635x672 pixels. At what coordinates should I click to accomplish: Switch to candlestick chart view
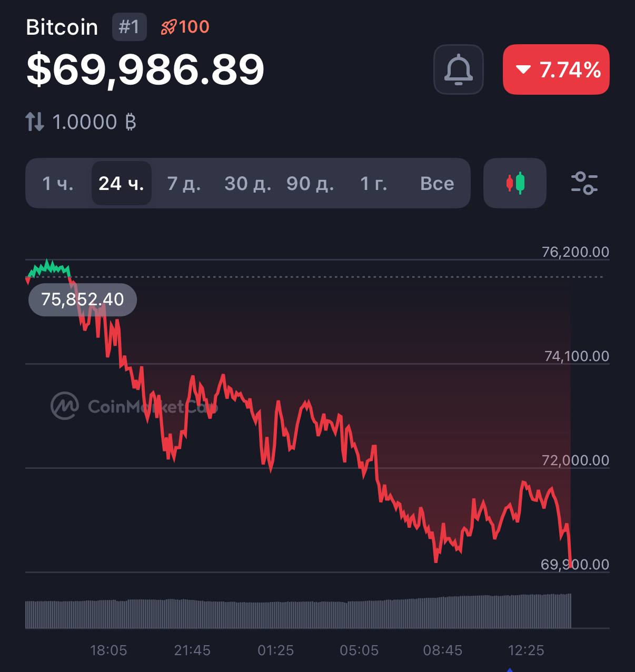[x=515, y=183]
